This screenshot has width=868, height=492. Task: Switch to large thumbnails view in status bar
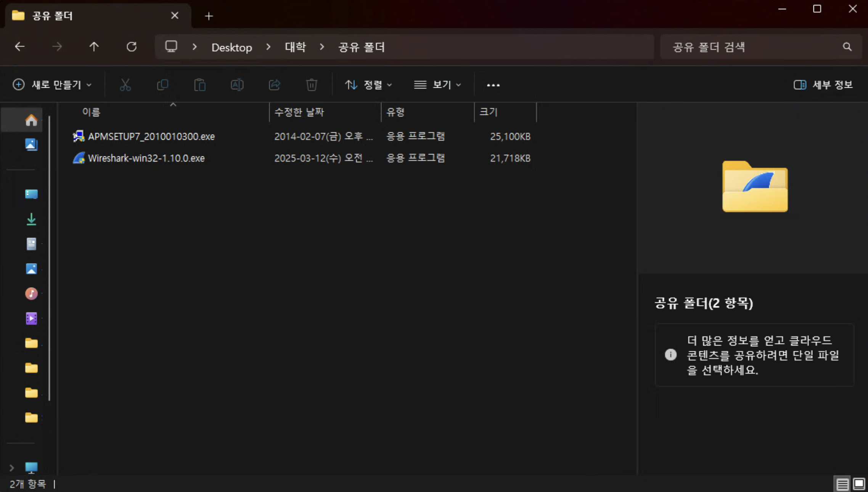pyautogui.click(x=859, y=484)
